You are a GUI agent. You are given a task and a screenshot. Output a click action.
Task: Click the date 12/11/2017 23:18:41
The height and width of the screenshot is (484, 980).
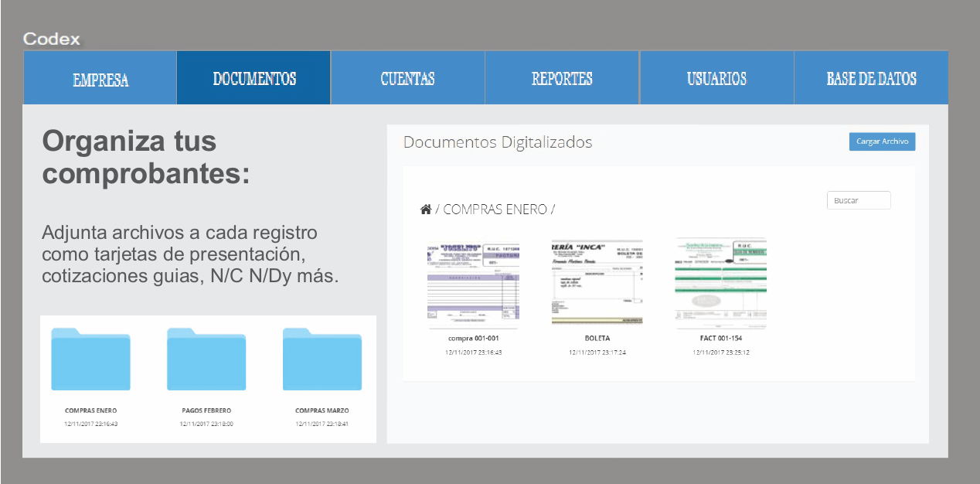322,424
